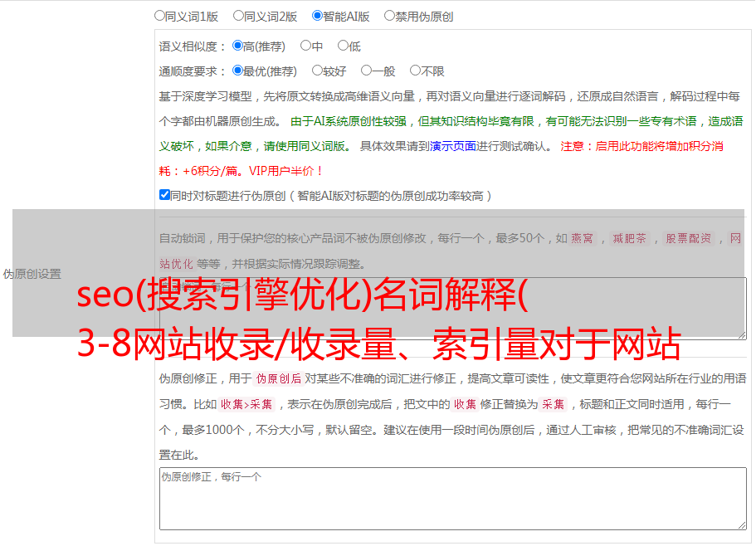Select 禁用伪原创 radio option
Image resolution: width=756 pixels, height=546 pixels.
tap(389, 16)
